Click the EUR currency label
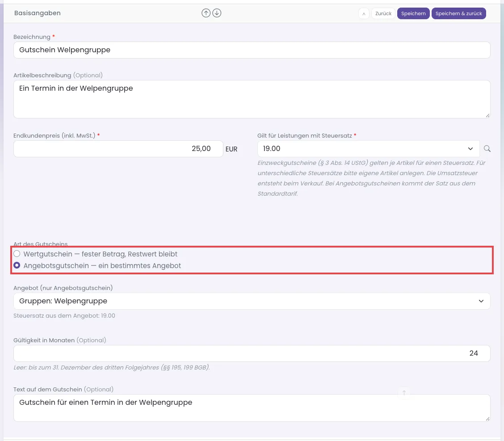This screenshot has width=504, height=441. coord(231,149)
